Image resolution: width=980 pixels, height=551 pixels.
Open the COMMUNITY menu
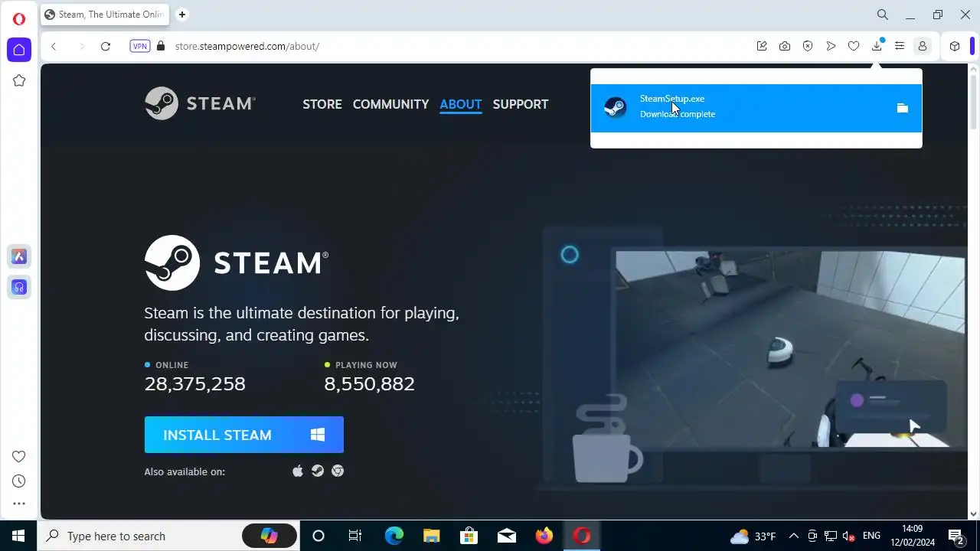coord(390,104)
